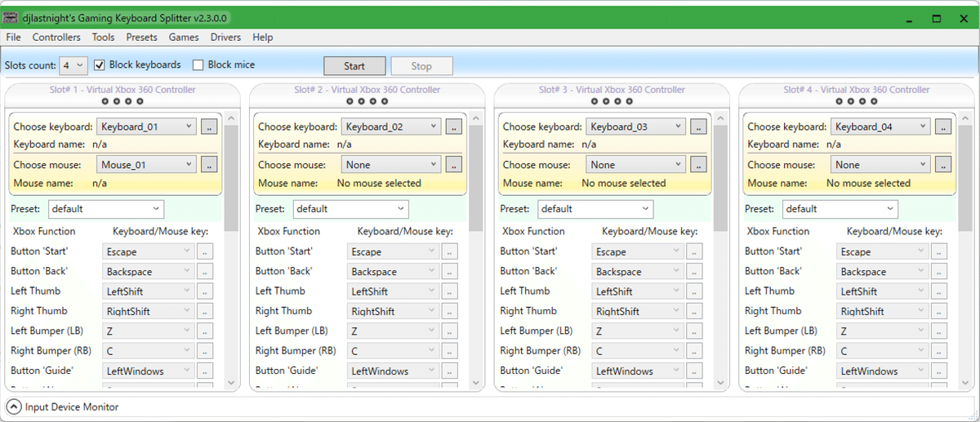This screenshot has width=980, height=422.
Task: Click Slot 2 Left Bumper key '..' button
Action: tap(450, 331)
